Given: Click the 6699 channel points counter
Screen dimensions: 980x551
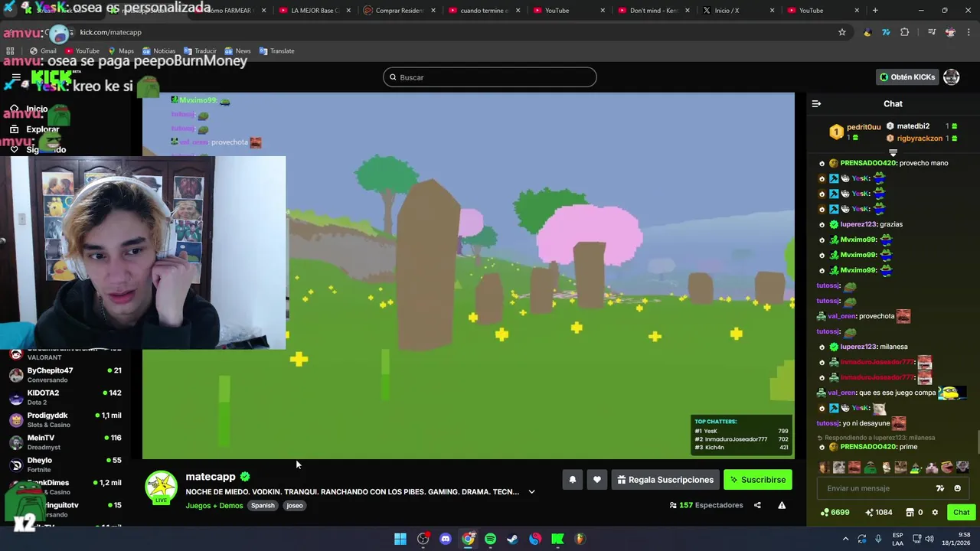Looking at the screenshot, I should 835,513.
